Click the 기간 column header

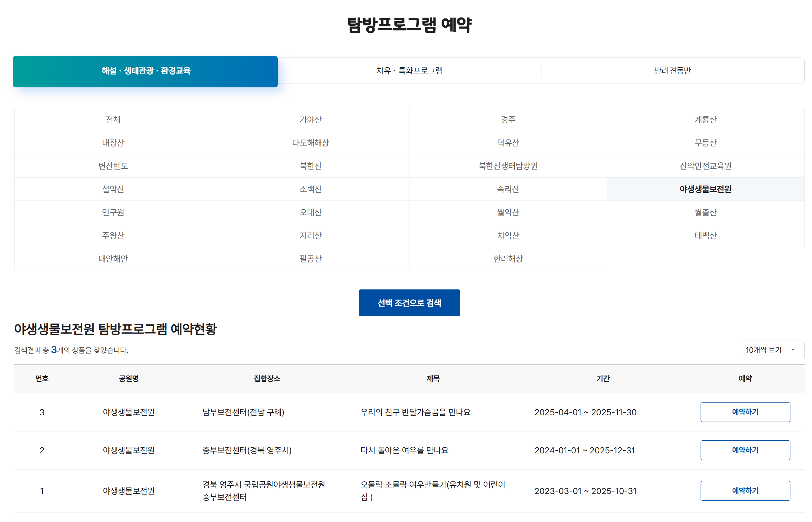(x=603, y=378)
